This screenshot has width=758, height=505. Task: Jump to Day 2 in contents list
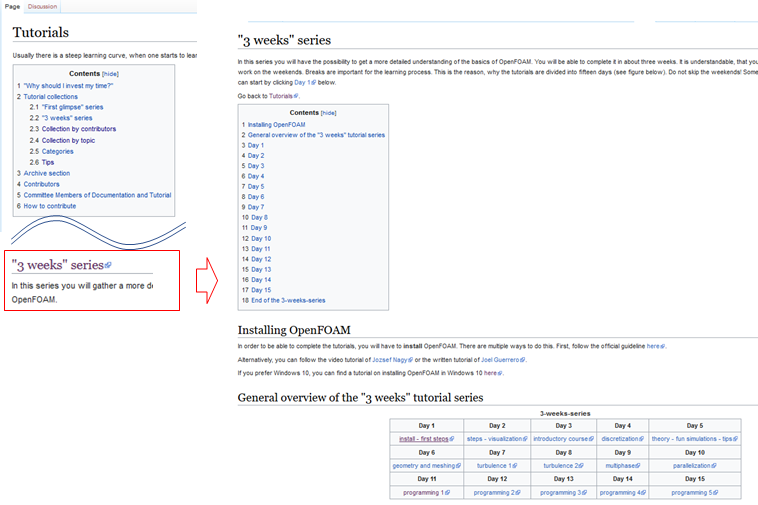[256, 156]
